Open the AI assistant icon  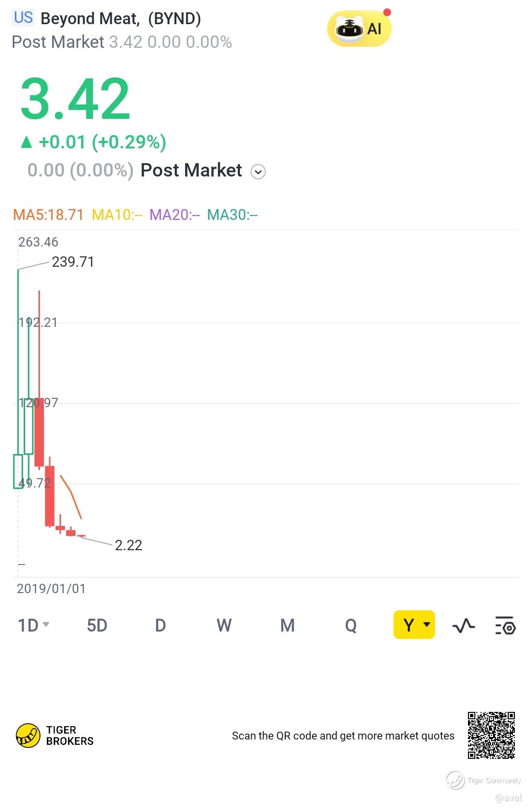tap(359, 29)
